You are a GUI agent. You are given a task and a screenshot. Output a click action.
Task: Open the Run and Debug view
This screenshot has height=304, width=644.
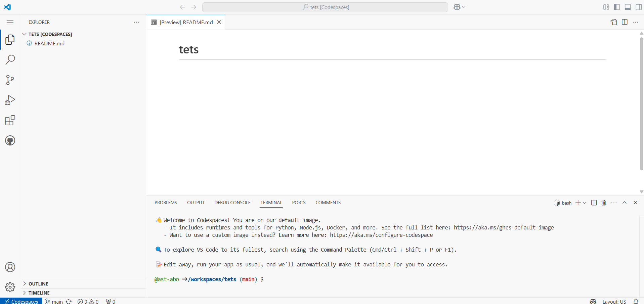[x=10, y=100]
